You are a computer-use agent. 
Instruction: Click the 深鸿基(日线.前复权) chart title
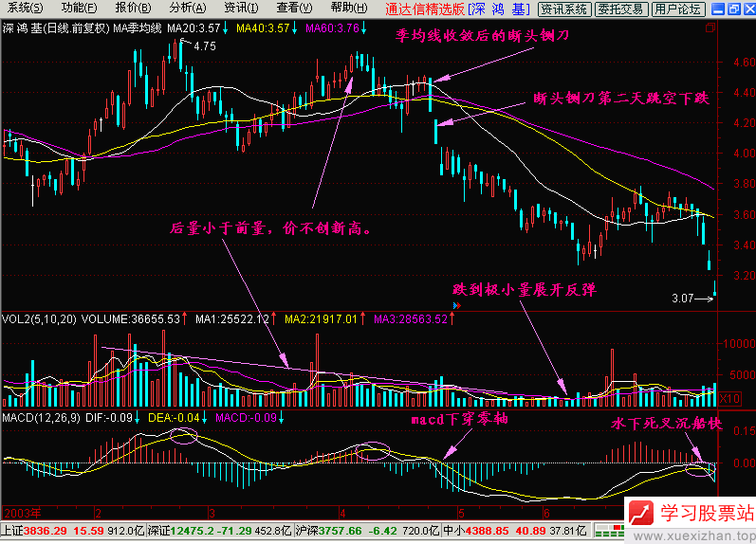pos(56,28)
